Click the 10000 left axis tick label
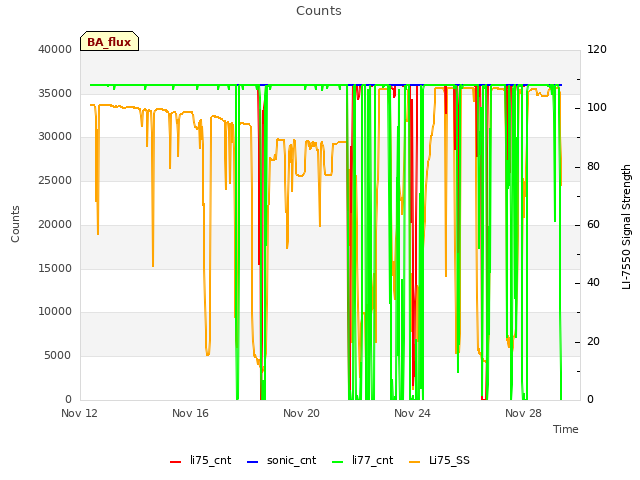This screenshot has height=480, width=640. 55,311
